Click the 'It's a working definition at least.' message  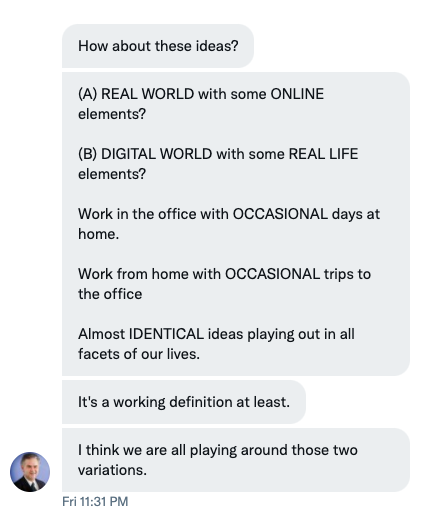coord(184,402)
